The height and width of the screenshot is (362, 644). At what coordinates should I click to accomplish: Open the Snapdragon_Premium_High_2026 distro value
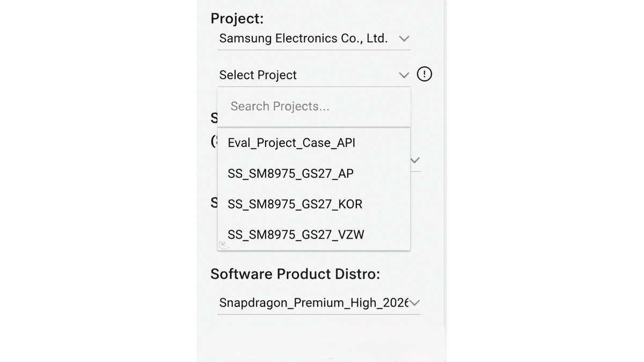pyautogui.click(x=314, y=303)
